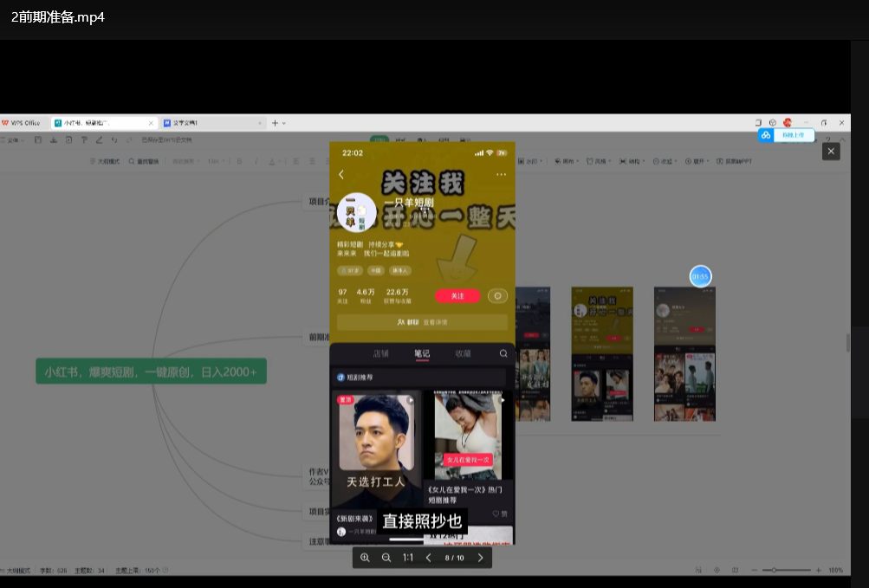Open 查找替换 find and replace

(x=144, y=161)
